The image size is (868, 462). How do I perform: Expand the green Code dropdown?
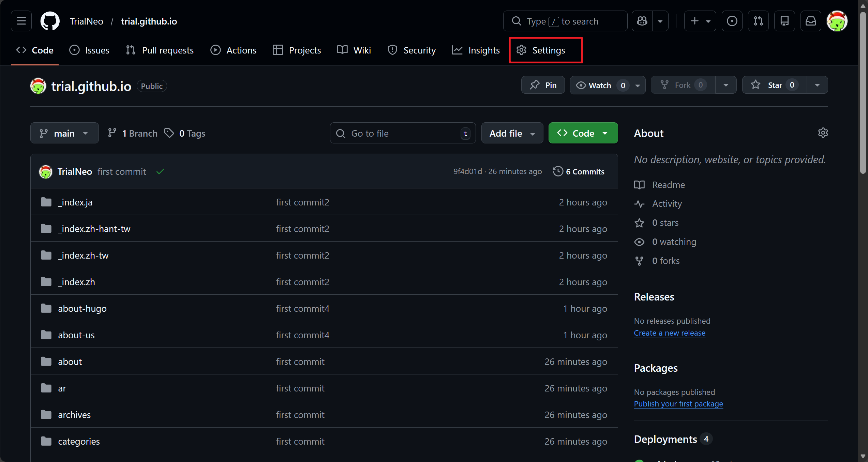click(583, 133)
